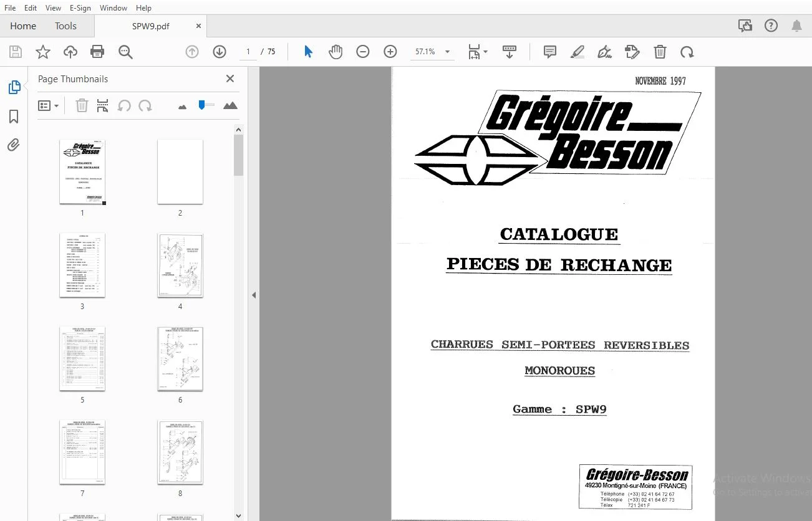Screen dimensions: 812x521
Task: Bookmark this file with the star icon
Action: (x=42, y=52)
